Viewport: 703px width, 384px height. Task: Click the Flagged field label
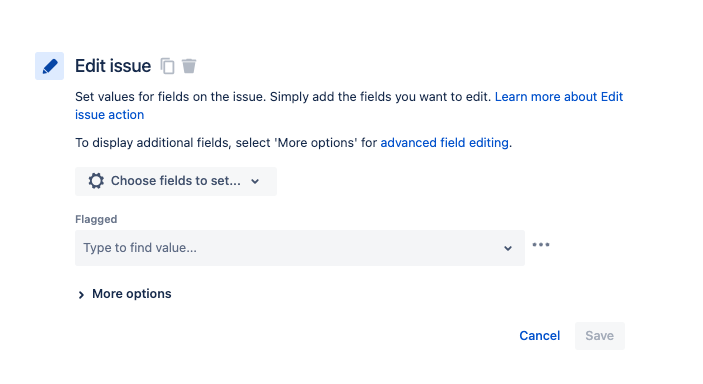[96, 219]
